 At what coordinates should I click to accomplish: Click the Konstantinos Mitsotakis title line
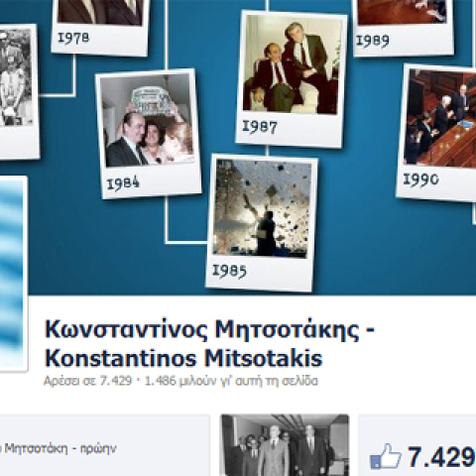point(183,358)
